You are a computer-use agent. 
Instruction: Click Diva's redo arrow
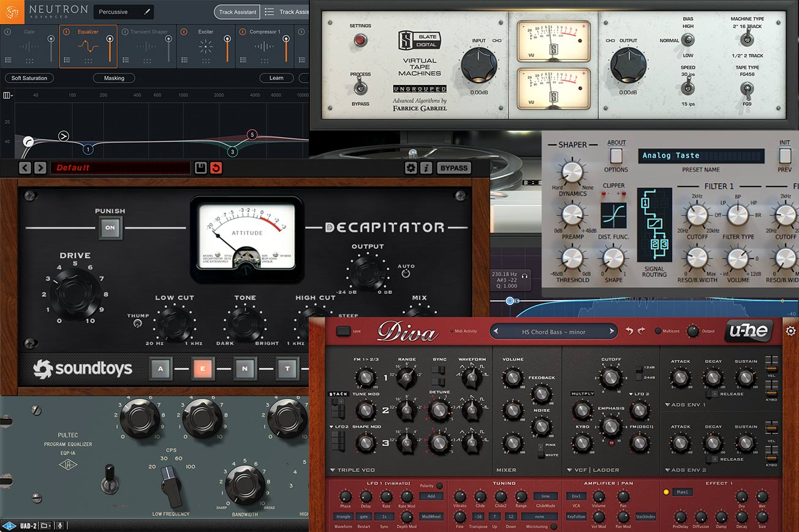[641, 331]
